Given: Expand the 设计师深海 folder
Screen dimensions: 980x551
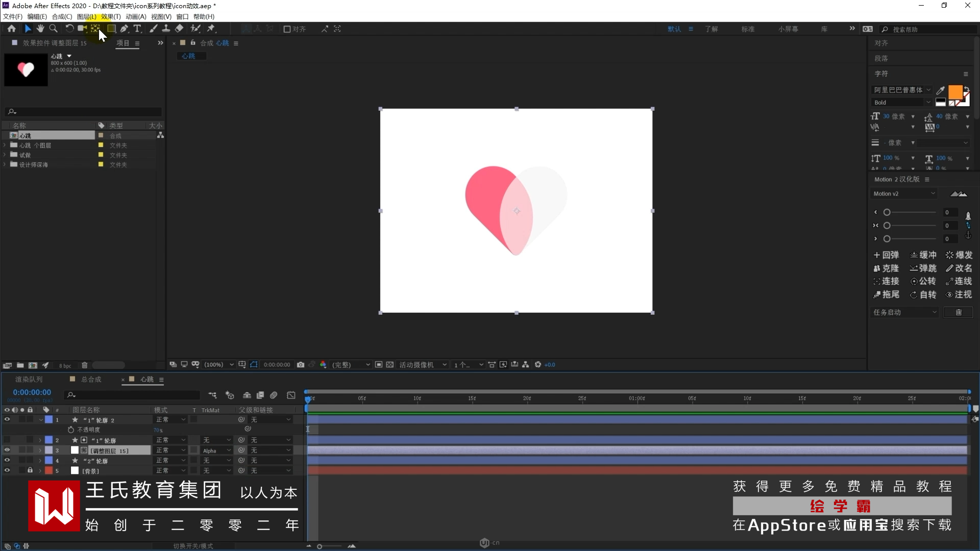Looking at the screenshot, I should point(5,164).
